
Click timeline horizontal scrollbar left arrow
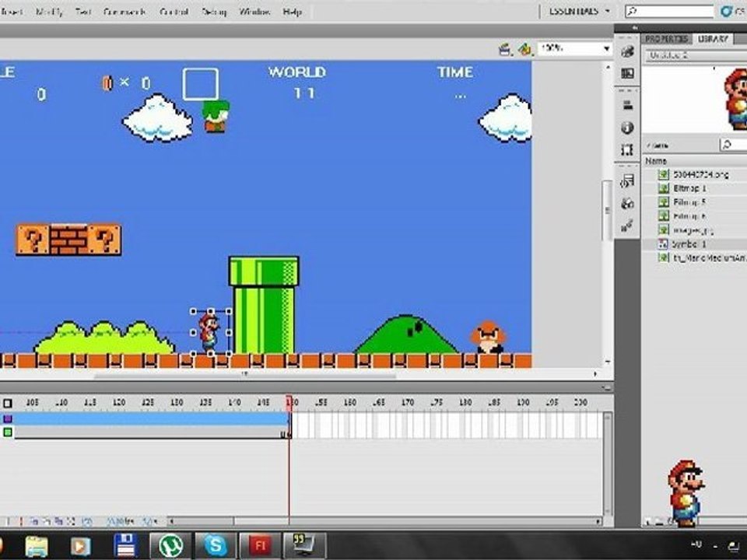coord(170,521)
